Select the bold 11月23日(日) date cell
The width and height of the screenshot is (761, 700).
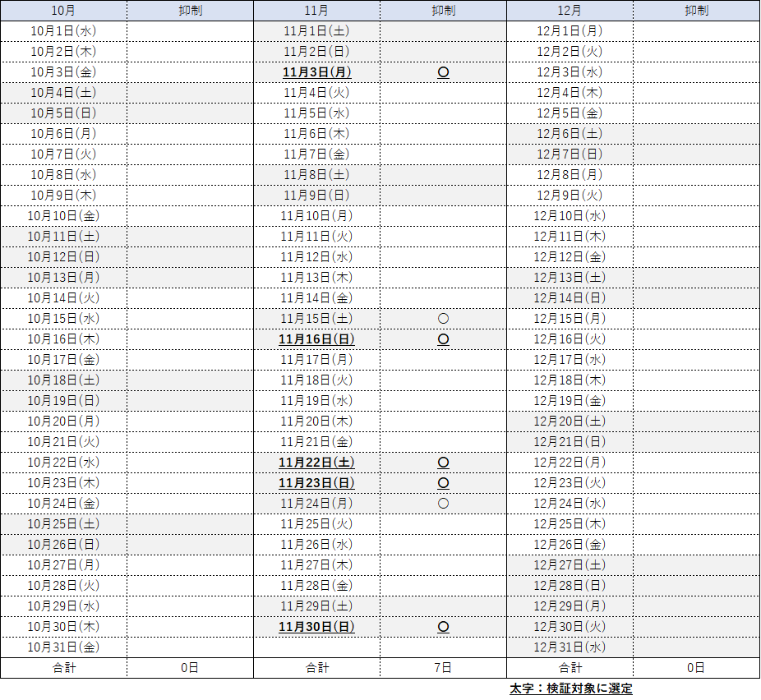point(316,483)
